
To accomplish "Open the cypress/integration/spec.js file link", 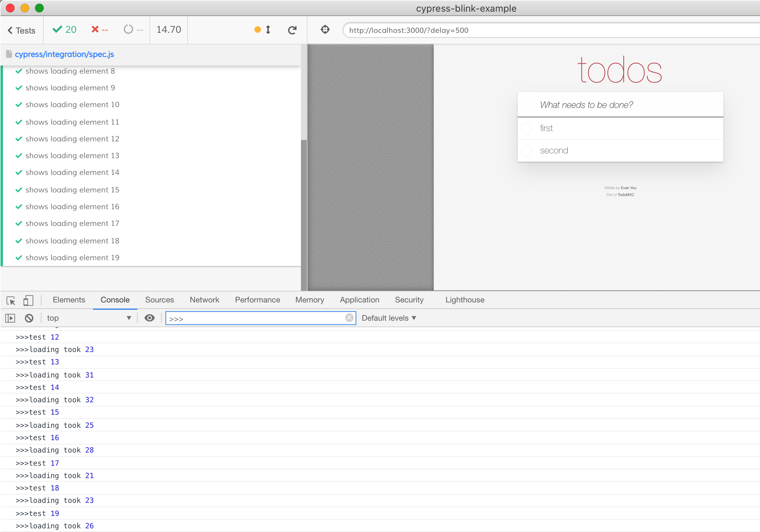I will [x=64, y=54].
